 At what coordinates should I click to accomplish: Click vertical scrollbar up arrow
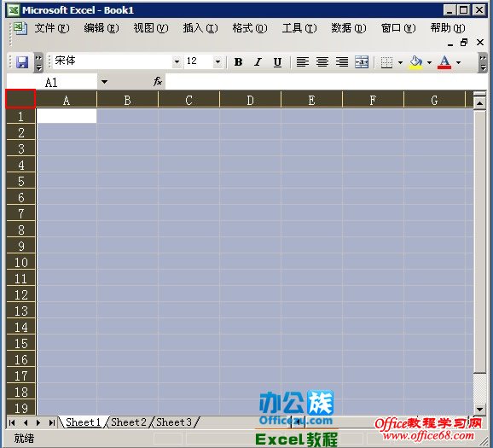pos(480,103)
